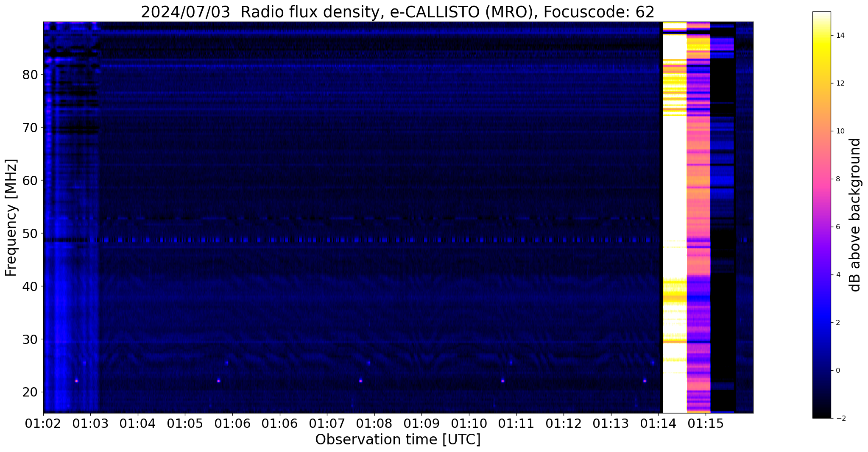Click the 'dB above background' colorbar label
The image size is (868, 452).
point(855,215)
